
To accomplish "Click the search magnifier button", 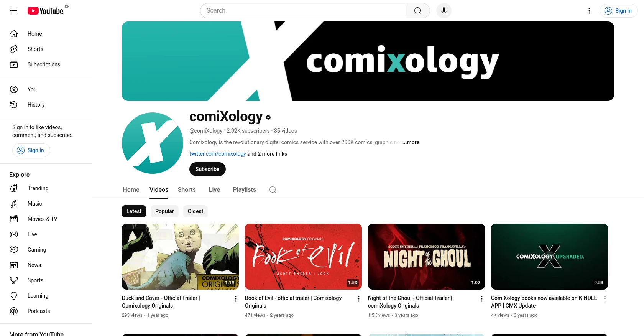I will [x=418, y=11].
